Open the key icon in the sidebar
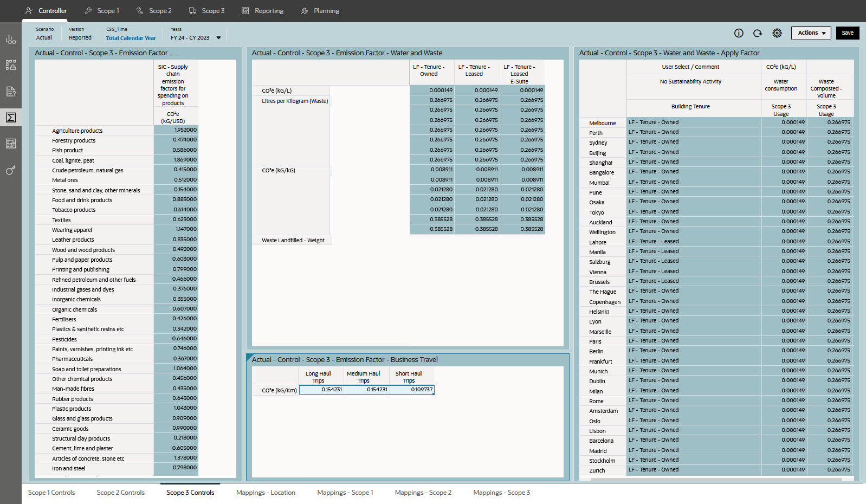 11,170
